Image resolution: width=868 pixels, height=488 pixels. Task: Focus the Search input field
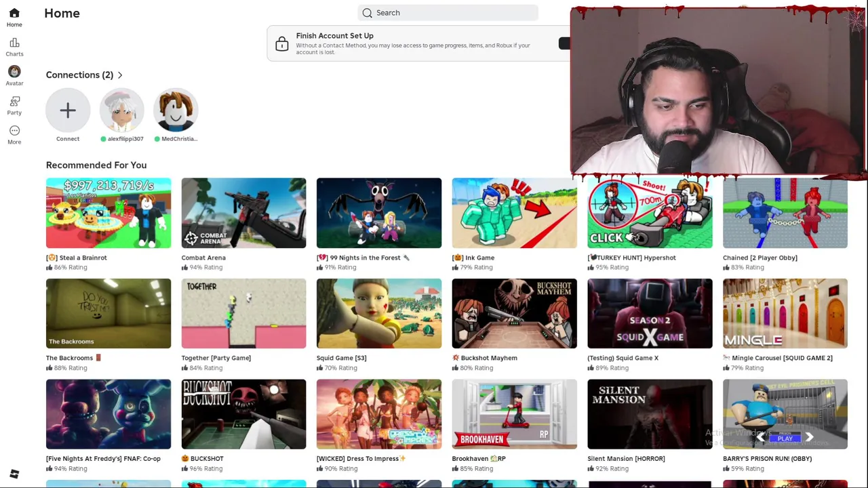[x=448, y=13]
